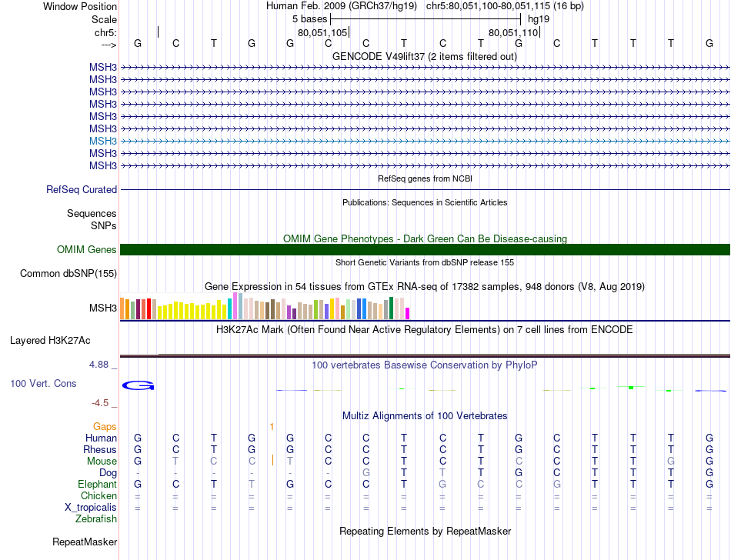Click the 4.88 upper conservation axis value
This screenshot has height=560, width=731.
click(98, 365)
